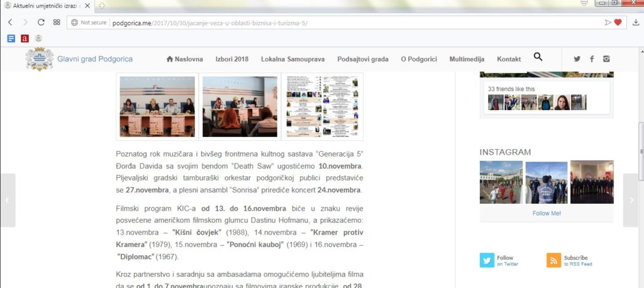Open O Podgorici menu
644x288 pixels.
419,59
